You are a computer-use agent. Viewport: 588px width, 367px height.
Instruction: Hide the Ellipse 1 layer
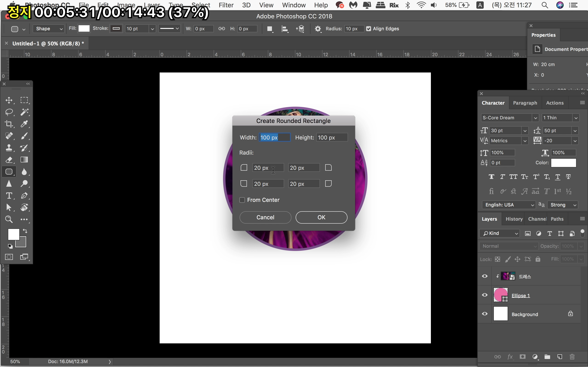(x=485, y=295)
